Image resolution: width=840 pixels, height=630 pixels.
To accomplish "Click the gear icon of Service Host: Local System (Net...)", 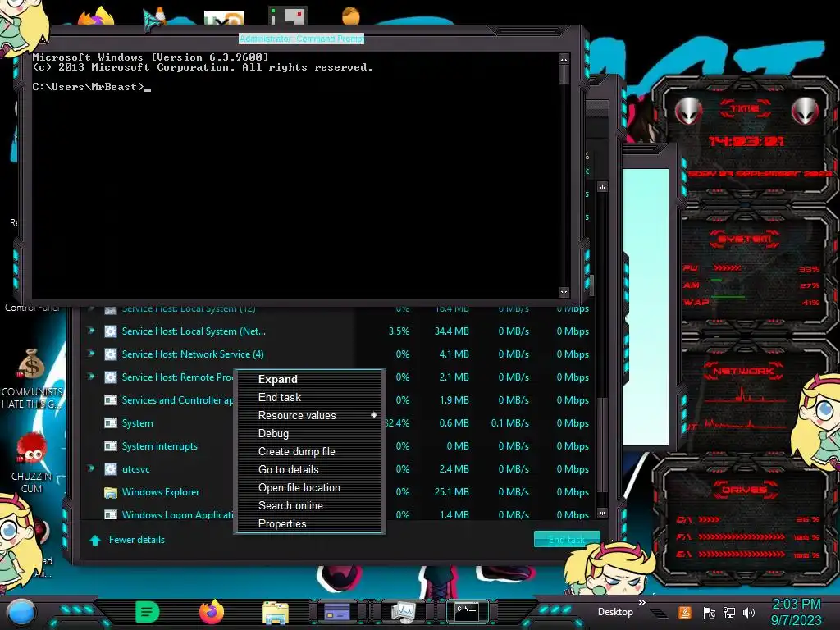I will coord(111,331).
